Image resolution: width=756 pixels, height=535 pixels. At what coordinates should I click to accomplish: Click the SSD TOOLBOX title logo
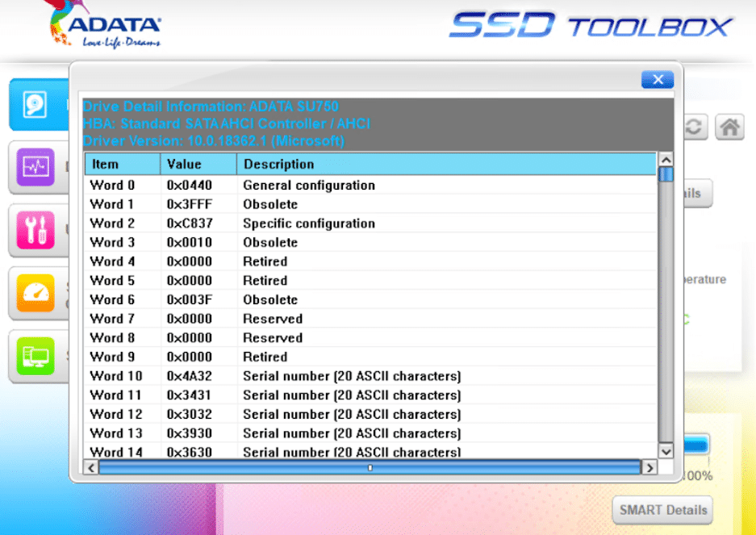(x=591, y=25)
